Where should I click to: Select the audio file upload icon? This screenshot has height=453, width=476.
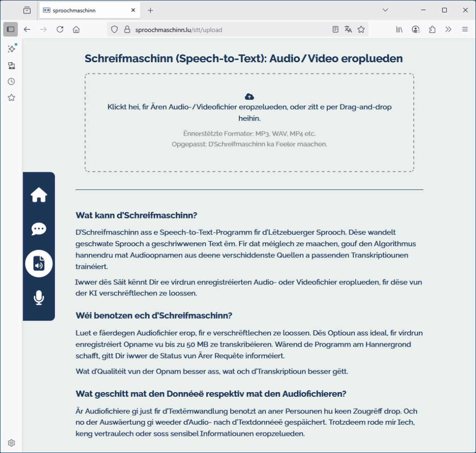point(39,263)
